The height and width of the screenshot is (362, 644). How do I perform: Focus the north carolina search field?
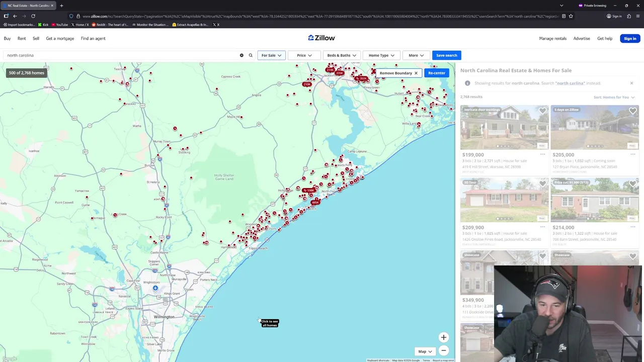coord(121,55)
